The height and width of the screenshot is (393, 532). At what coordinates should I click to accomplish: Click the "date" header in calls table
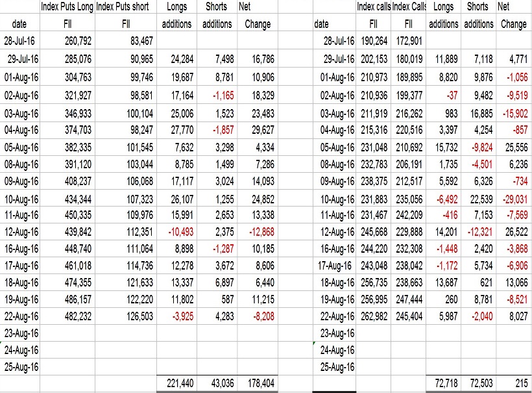(x=321, y=25)
